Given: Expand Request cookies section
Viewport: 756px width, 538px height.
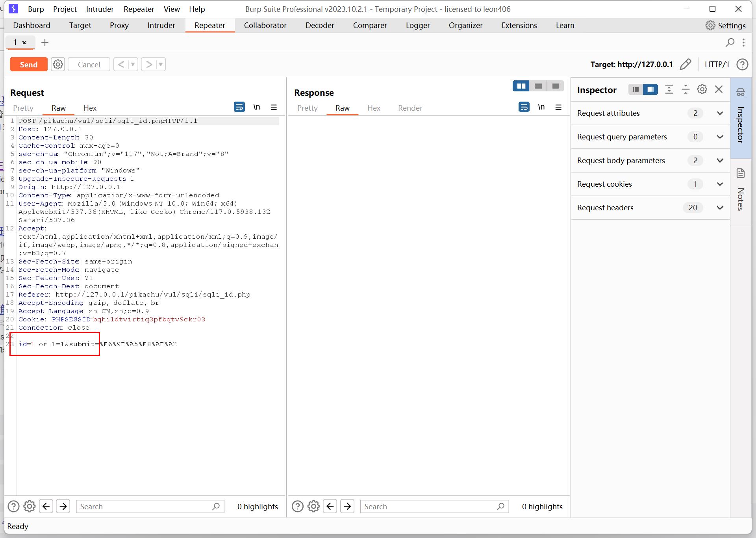Looking at the screenshot, I should (x=650, y=184).
